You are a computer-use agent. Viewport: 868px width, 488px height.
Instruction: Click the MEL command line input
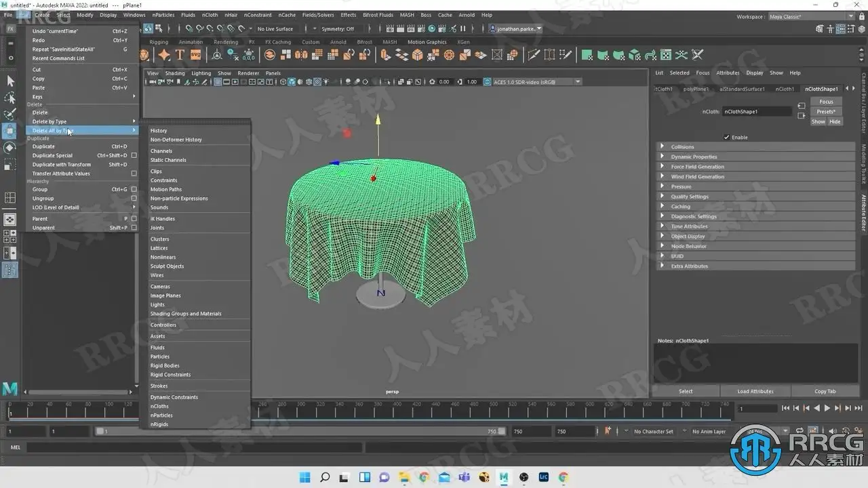tap(195, 447)
